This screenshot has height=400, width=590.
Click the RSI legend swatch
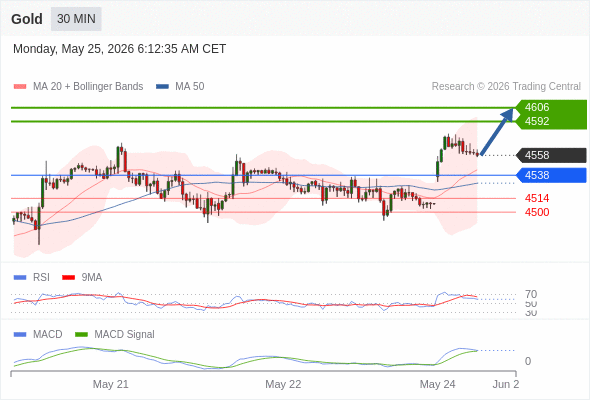coord(20,278)
